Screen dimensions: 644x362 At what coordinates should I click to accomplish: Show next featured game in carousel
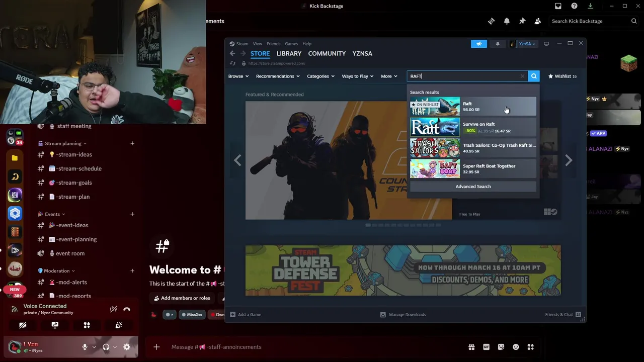click(x=569, y=160)
